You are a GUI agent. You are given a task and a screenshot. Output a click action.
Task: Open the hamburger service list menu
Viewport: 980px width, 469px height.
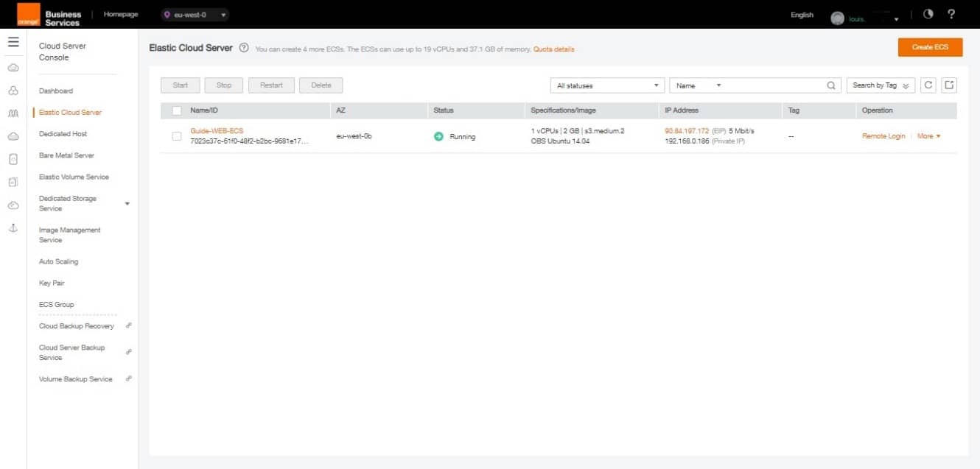13,42
